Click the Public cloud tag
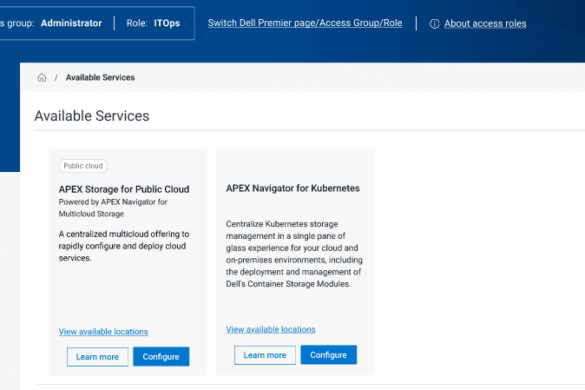The image size is (585, 390). click(x=83, y=166)
